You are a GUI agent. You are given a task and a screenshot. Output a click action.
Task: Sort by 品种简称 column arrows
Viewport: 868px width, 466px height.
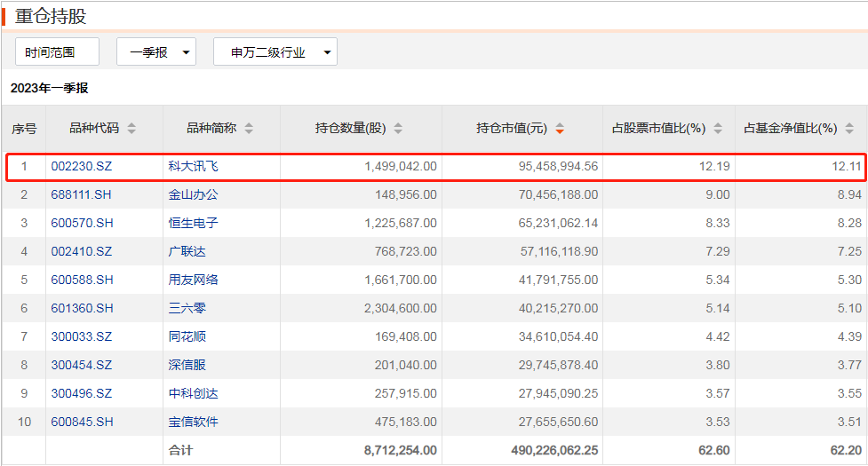(x=249, y=128)
